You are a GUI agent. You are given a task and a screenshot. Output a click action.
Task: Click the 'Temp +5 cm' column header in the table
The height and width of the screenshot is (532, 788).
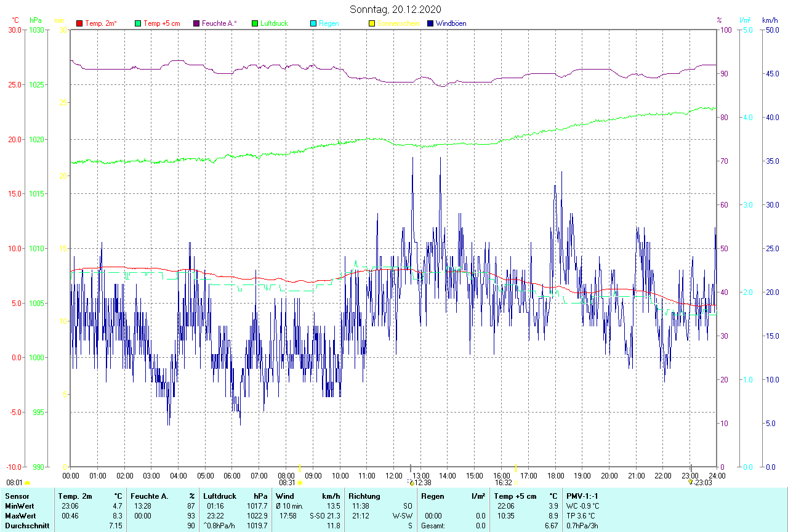pos(515,496)
